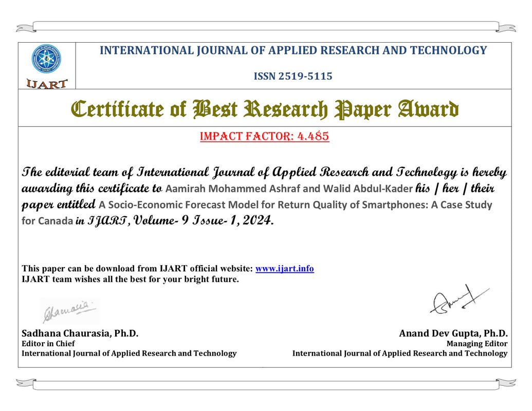Screen dimensions: 532x411
Task: Click 'The editorial team of International Journal' line
Action: point(264,173)
